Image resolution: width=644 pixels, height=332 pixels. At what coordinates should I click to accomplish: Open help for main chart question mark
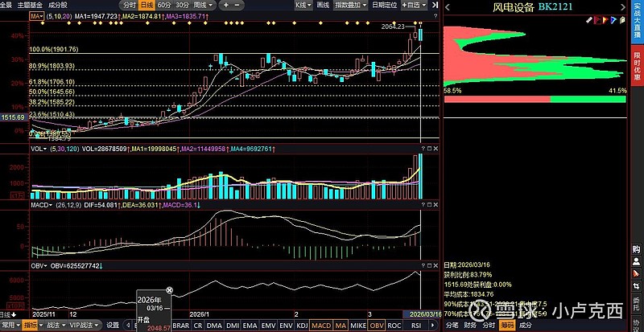[x=436, y=16]
